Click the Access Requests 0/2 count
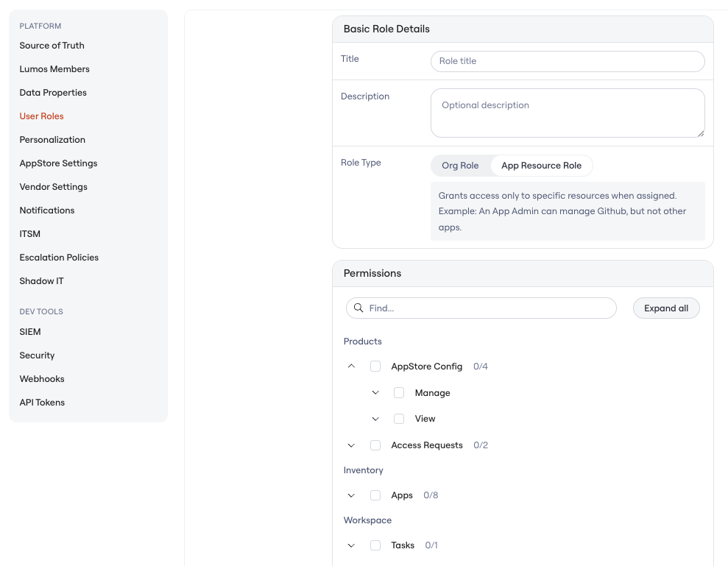The width and height of the screenshot is (728, 566). [481, 445]
